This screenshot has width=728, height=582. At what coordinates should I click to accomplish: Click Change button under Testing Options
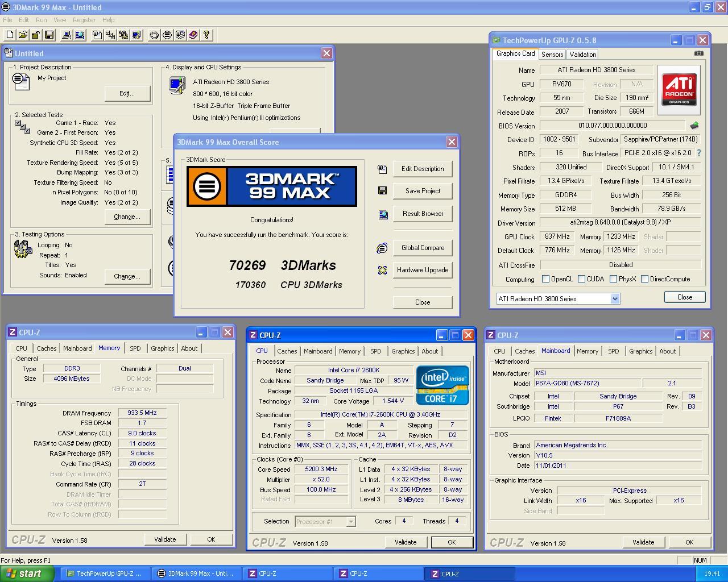point(127,276)
